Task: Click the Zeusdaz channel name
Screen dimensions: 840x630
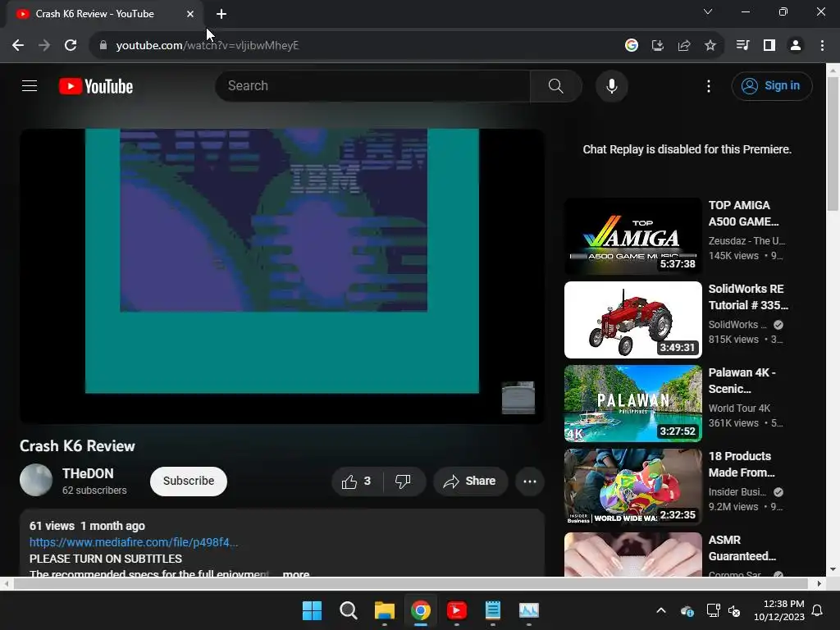Action: click(x=746, y=241)
